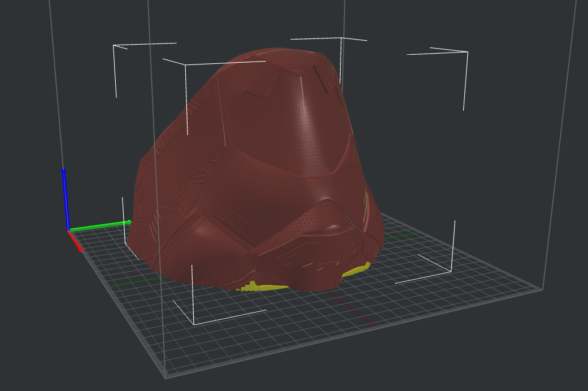Viewport: 588px width, 391px height.
Task: Click the short red axis arrow at origin
Action: (75, 241)
